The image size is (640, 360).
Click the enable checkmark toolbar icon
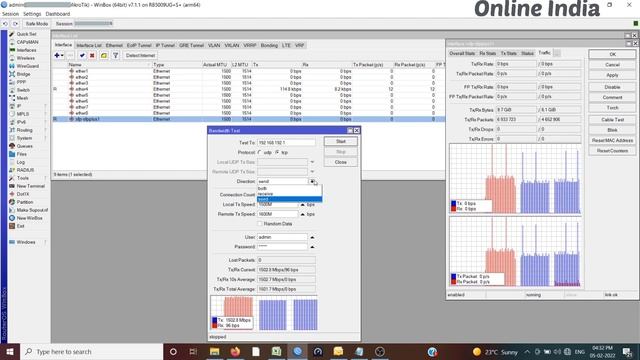click(82, 56)
